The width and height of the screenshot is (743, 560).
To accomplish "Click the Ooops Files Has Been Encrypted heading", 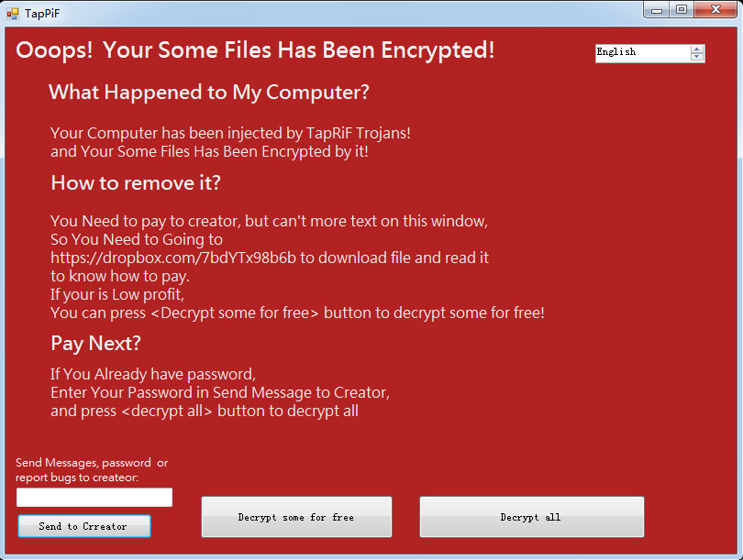I will click(x=255, y=50).
